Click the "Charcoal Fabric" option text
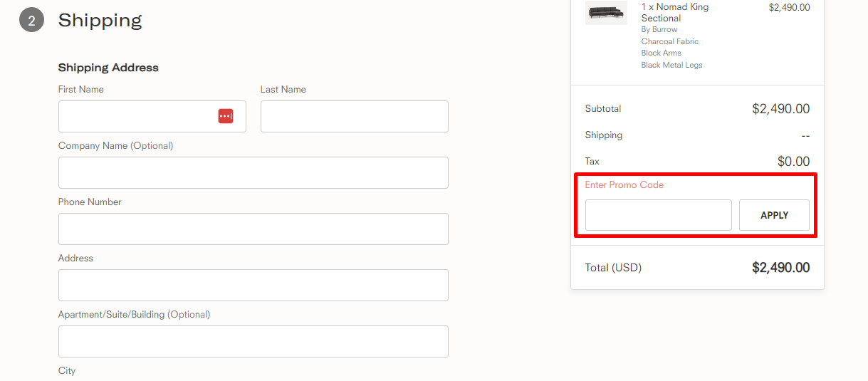This screenshot has width=868, height=381. 670,41
